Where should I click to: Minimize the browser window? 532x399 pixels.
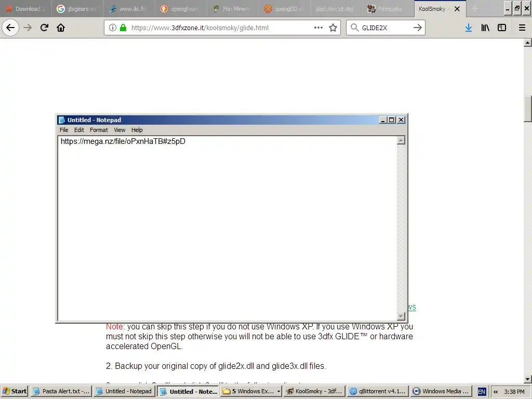(x=508, y=9)
